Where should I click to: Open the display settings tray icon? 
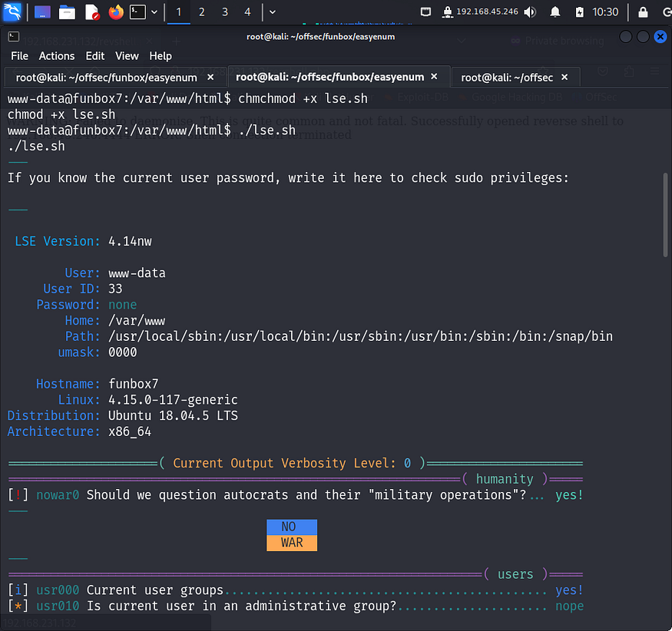(425, 12)
